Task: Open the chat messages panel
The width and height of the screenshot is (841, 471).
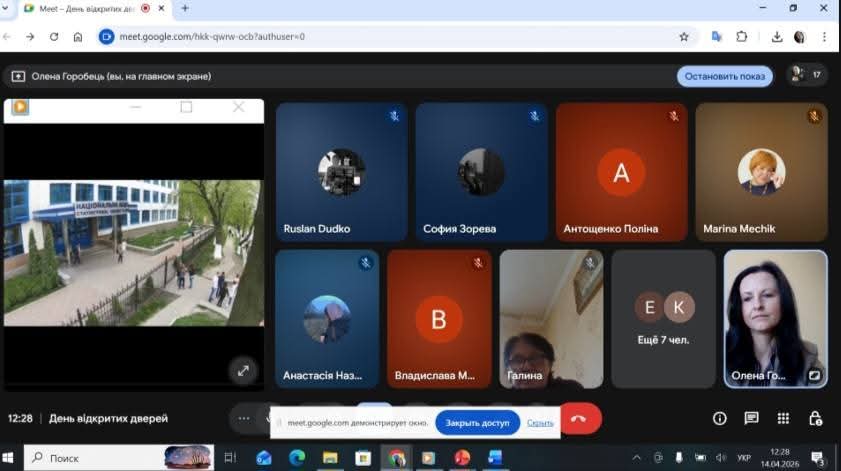Action: coord(751,418)
